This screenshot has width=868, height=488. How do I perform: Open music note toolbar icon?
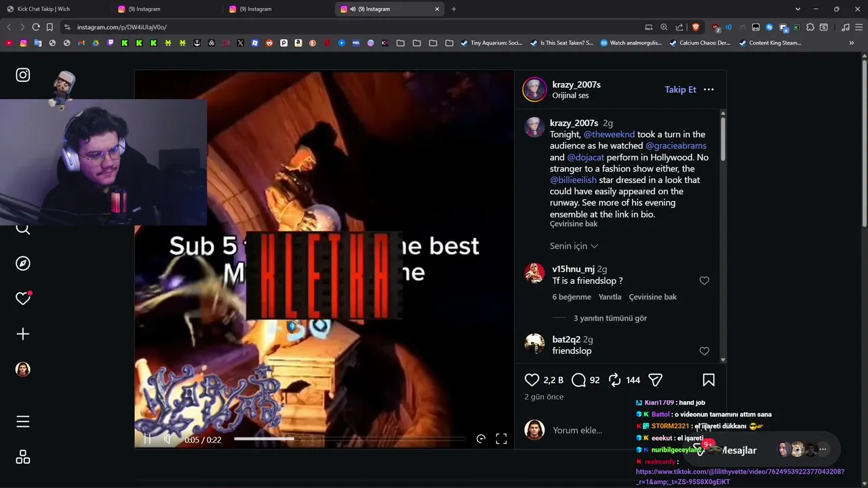point(845,27)
